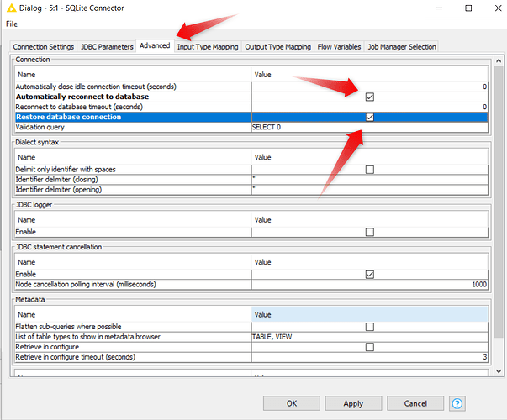
Task: Select the Advanced tab
Action: 155,45
